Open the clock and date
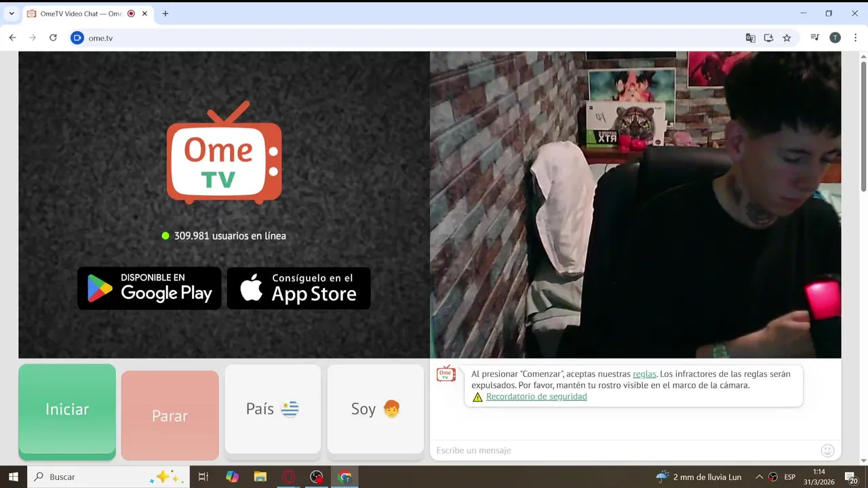The height and width of the screenshot is (488, 868). click(x=819, y=477)
